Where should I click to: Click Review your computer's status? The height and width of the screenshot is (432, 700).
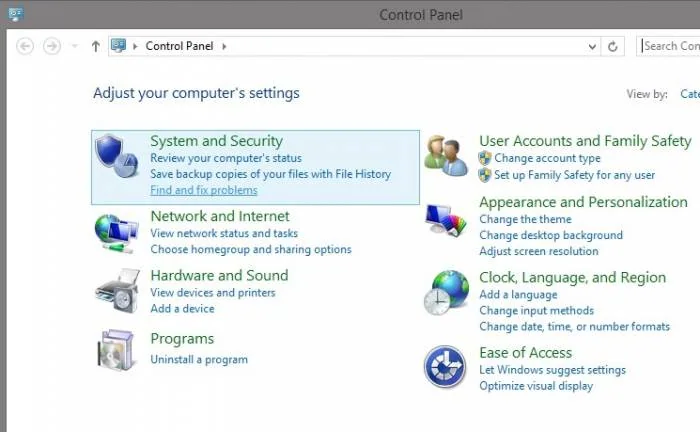pyautogui.click(x=226, y=158)
